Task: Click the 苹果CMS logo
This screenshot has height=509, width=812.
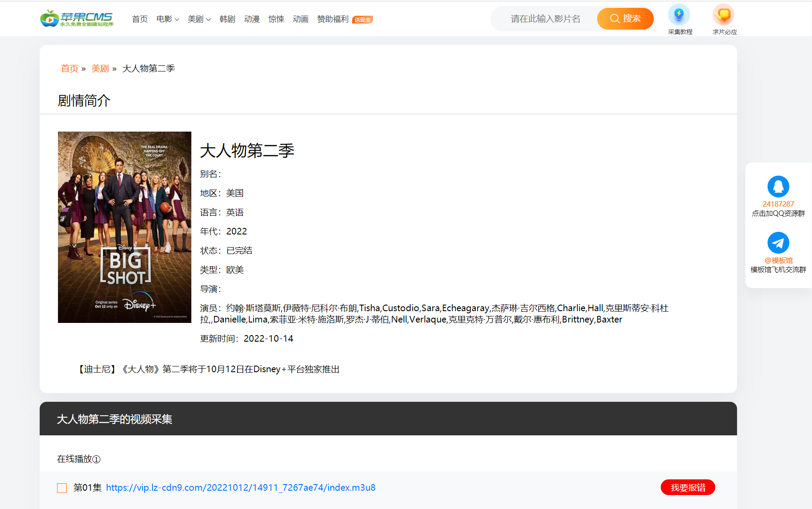Action: pos(77,18)
